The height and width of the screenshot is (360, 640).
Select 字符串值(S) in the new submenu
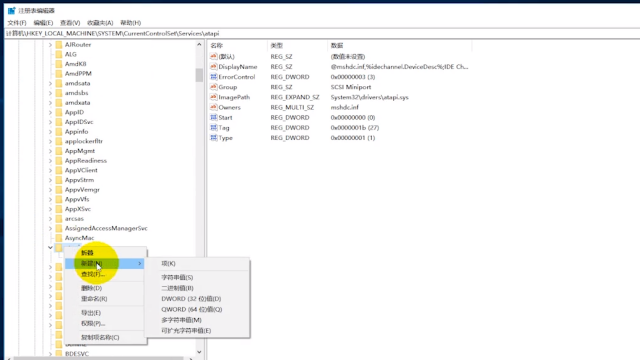click(x=177, y=278)
